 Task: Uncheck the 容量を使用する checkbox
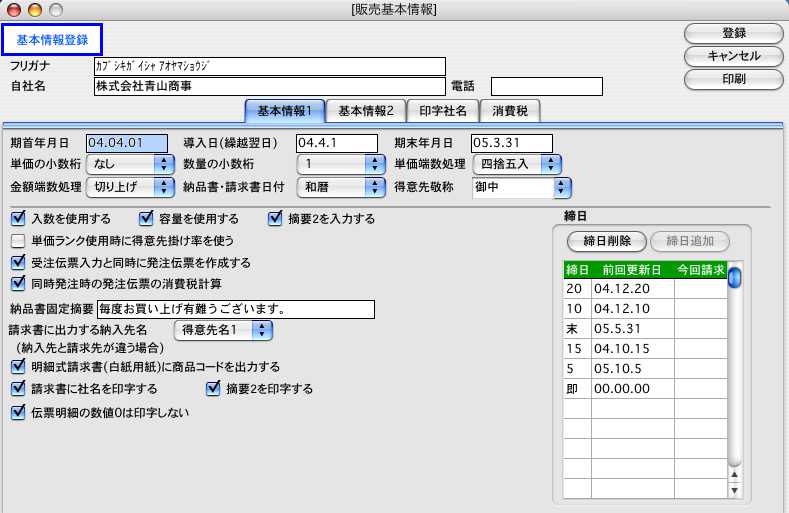[146, 218]
